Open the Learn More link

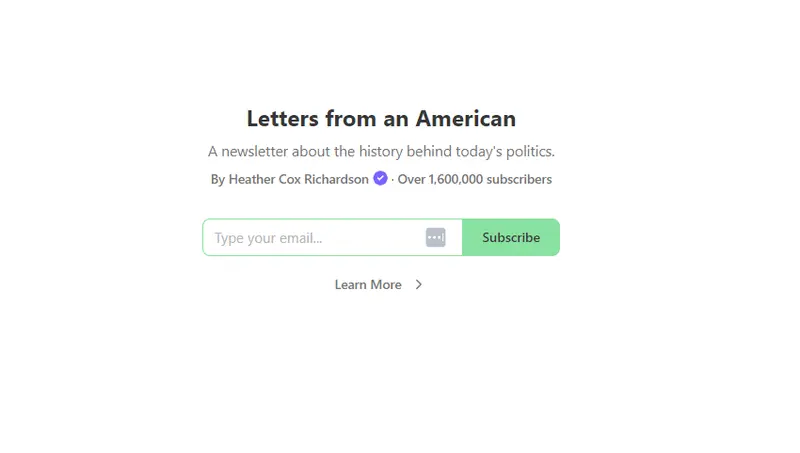[368, 285]
